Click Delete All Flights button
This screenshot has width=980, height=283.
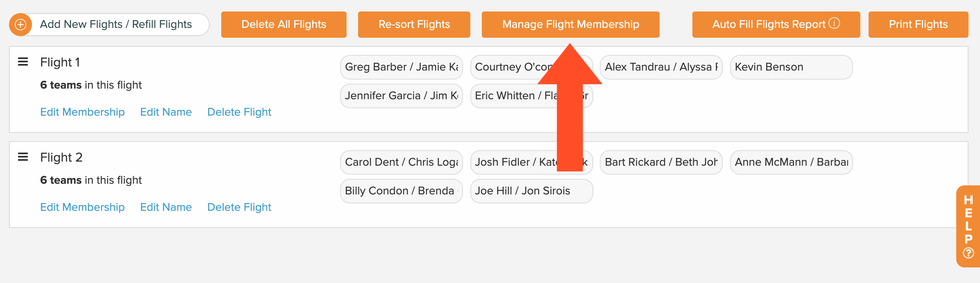pos(284,25)
